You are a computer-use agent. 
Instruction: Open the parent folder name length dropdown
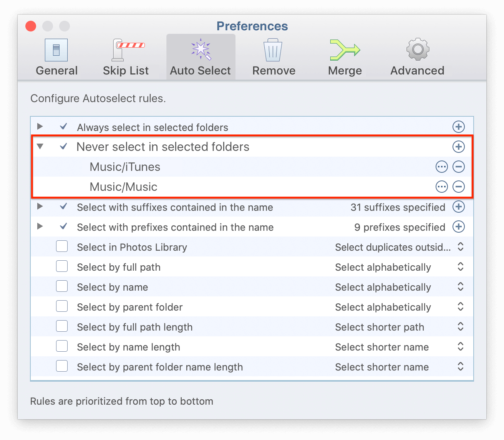click(x=400, y=367)
